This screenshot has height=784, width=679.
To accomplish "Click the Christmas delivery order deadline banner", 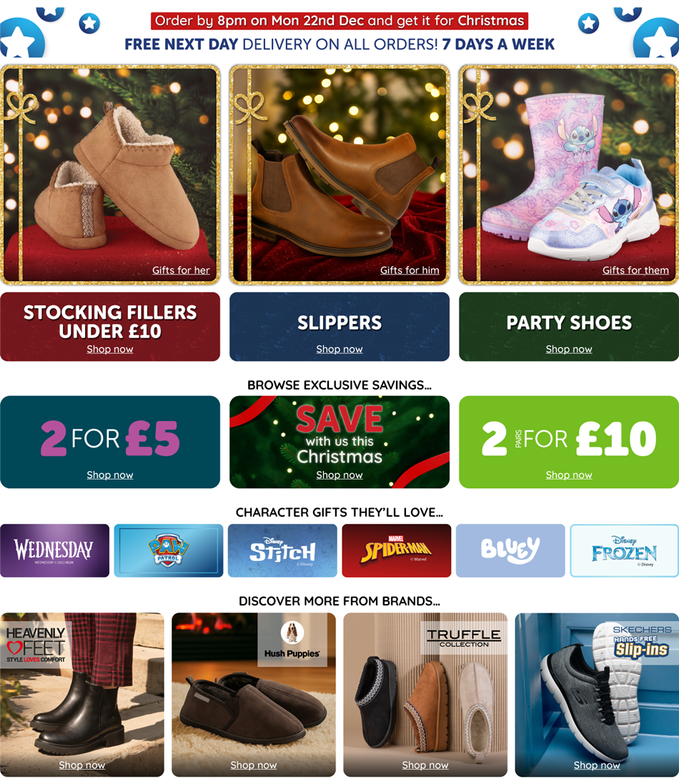I will tap(339, 21).
